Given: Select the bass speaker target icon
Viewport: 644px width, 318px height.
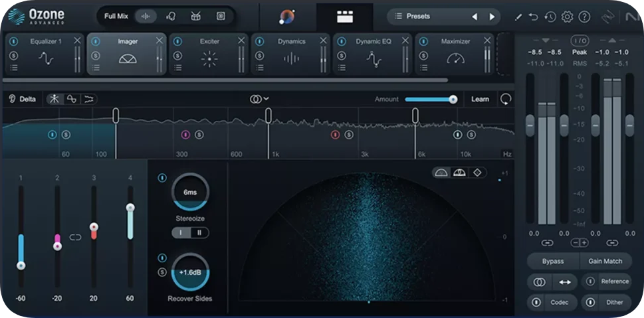Looking at the screenshot, I should (221, 17).
